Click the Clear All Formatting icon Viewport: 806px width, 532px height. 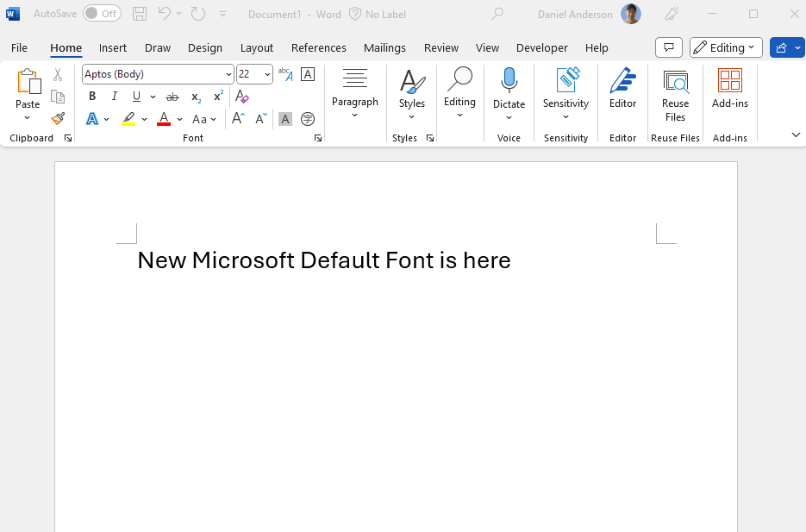(241, 96)
